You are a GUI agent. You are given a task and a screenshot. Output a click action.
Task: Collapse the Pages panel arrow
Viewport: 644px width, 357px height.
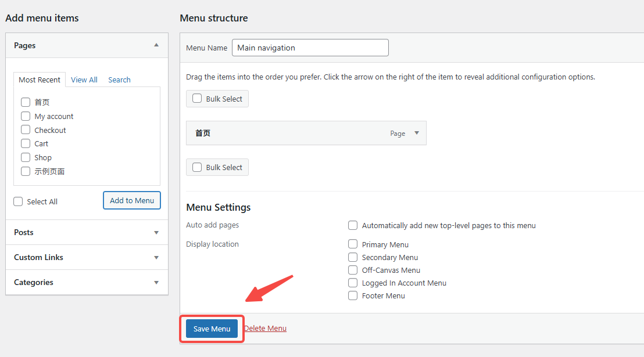pos(156,45)
